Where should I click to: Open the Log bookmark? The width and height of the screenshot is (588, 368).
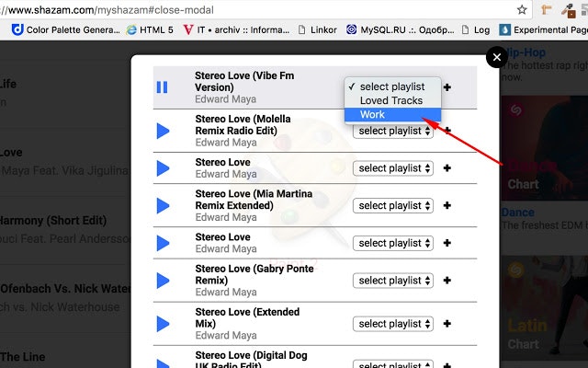point(476,29)
